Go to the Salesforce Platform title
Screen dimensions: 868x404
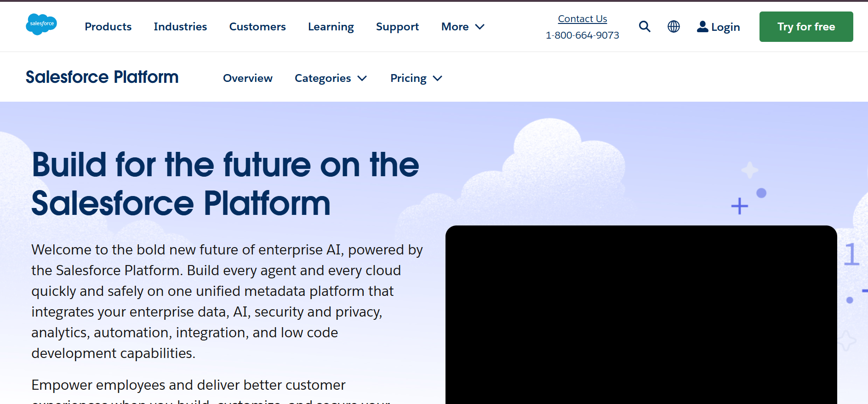click(102, 77)
